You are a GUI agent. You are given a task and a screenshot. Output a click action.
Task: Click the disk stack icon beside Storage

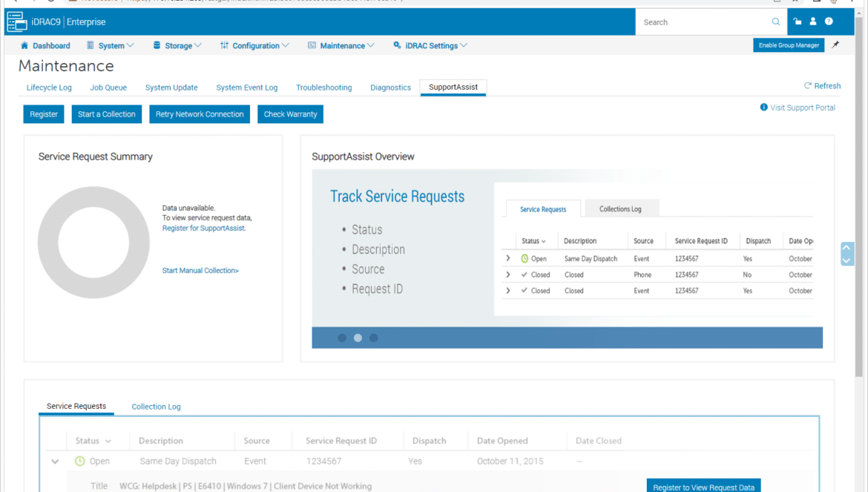[x=157, y=45]
